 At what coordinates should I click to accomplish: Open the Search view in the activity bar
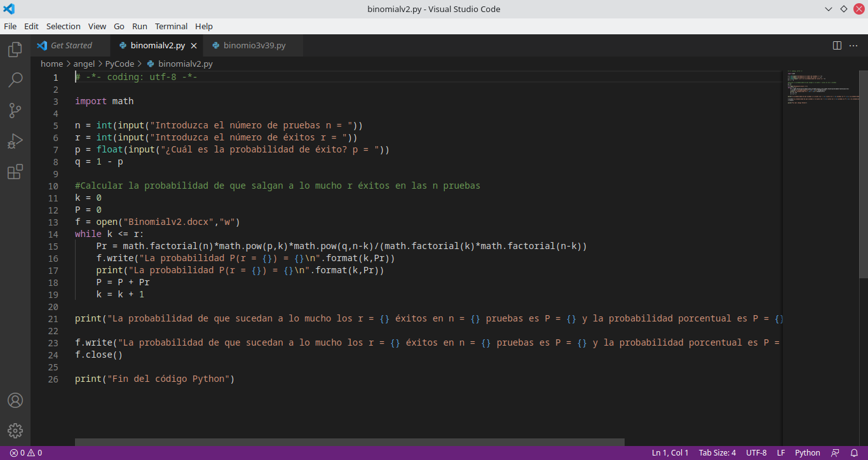click(x=15, y=80)
